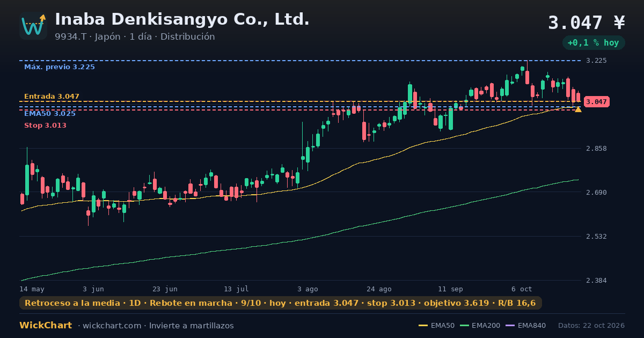Click the 6 oct date label

coord(522,289)
